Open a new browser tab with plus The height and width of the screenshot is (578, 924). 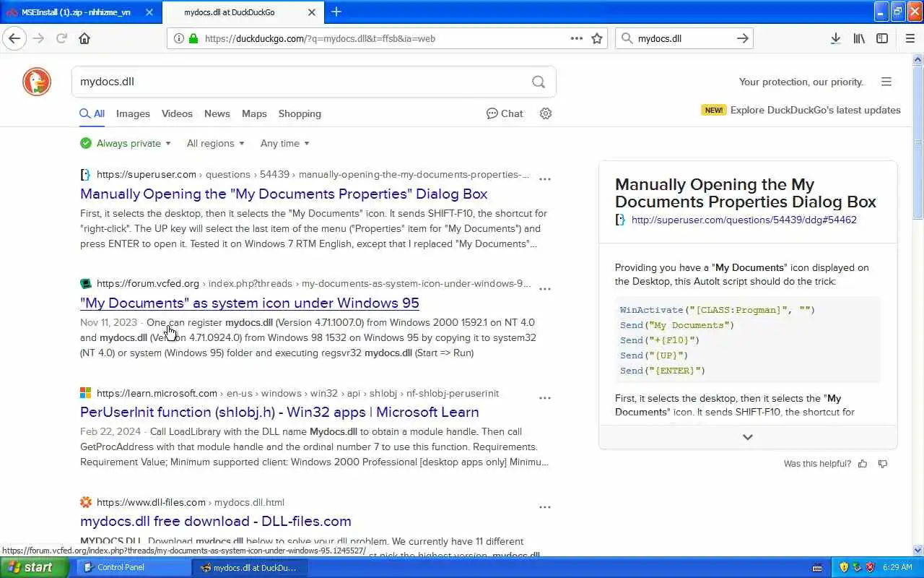point(336,12)
